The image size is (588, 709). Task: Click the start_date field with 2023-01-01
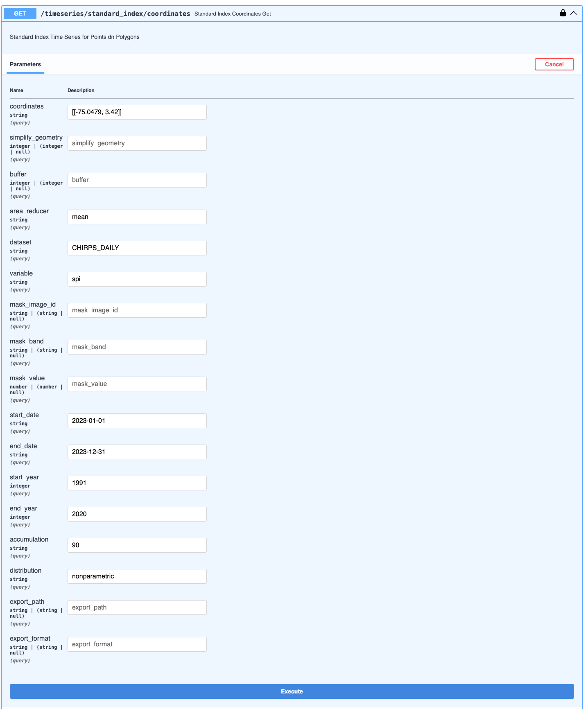137,421
